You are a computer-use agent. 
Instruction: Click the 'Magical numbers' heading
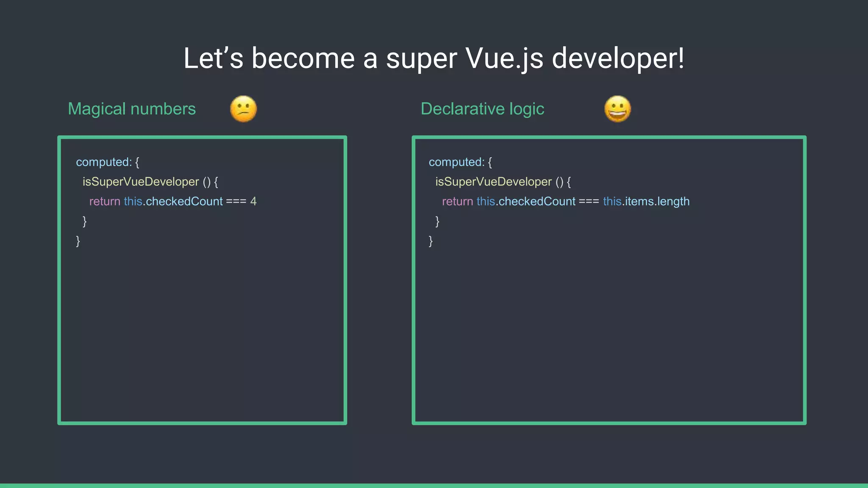(x=132, y=109)
